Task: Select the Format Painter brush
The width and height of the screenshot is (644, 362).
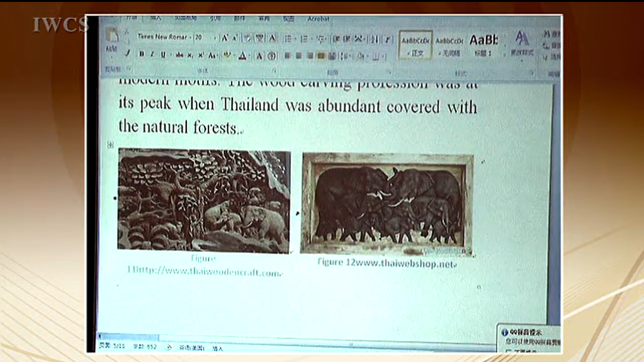Action: pos(127,54)
